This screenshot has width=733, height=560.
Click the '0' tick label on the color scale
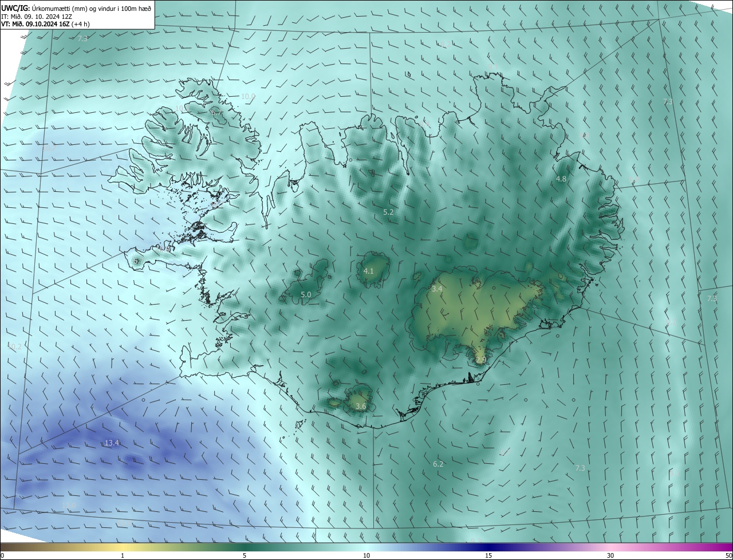pyautogui.click(x=2, y=555)
